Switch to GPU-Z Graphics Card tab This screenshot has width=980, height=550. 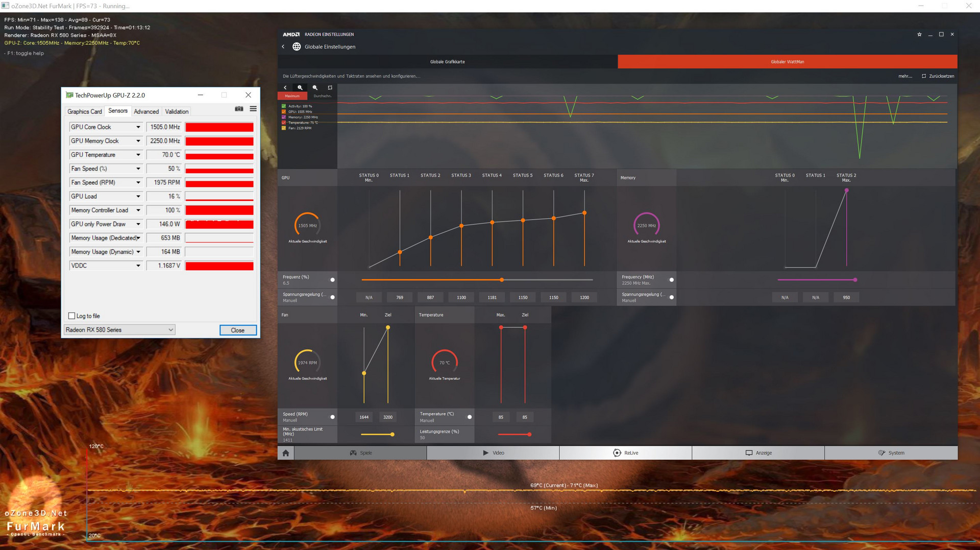(85, 111)
